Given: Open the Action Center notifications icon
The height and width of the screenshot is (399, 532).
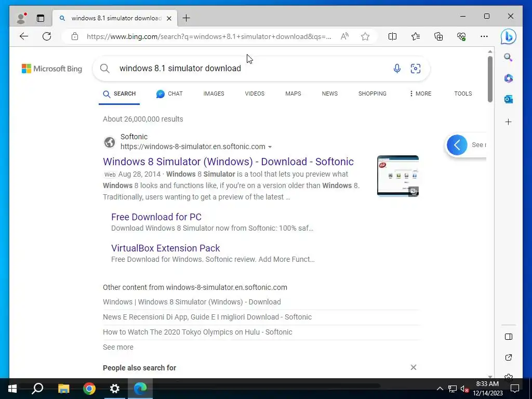Looking at the screenshot, I should coord(515,389).
